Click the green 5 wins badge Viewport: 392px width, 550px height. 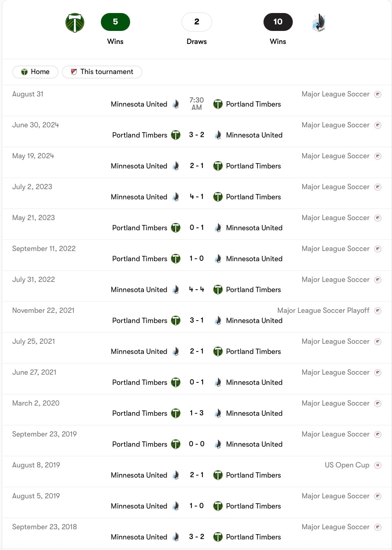115,22
